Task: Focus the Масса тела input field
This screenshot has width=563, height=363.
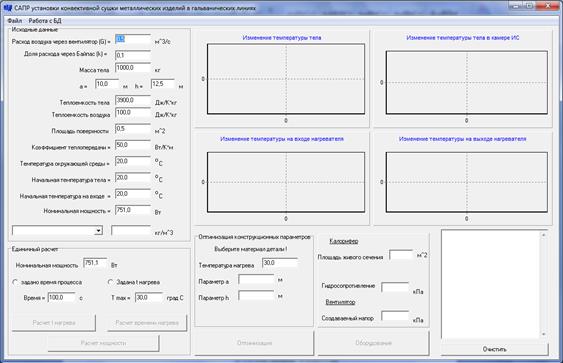Action: pyautogui.click(x=133, y=68)
